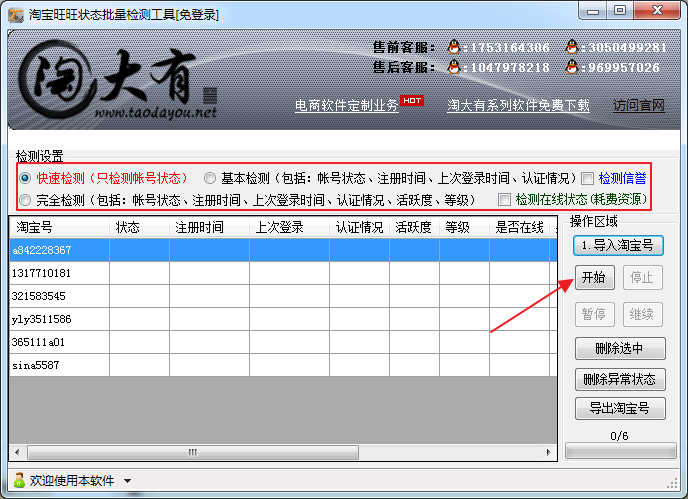Select the 快速检测 radio button
Image resolution: width=688 pixels, height=499 pixels.
click(x=25, y=178)
